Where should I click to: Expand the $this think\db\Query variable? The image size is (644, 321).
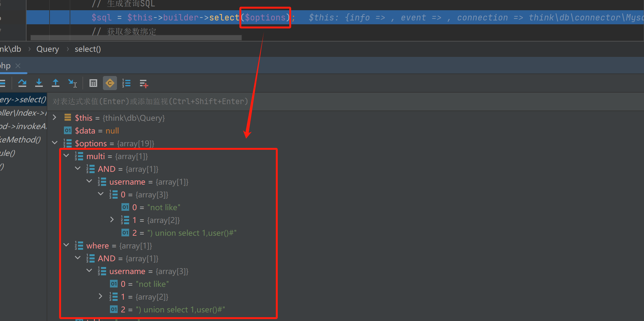pos(55,118)
